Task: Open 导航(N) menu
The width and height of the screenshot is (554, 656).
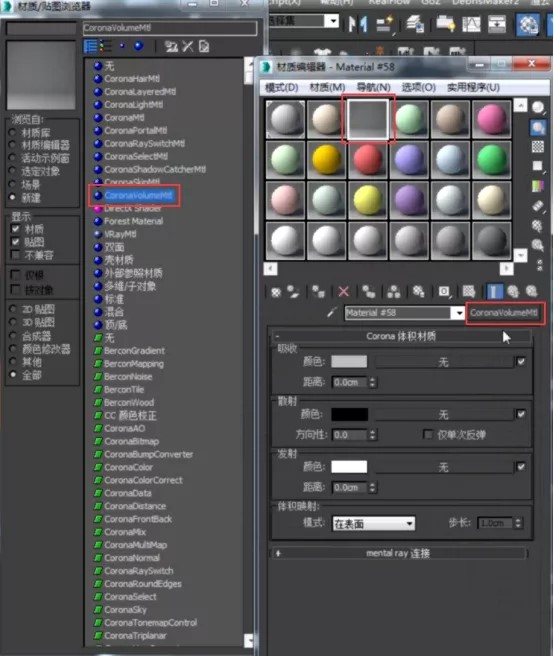Action: 373,87
